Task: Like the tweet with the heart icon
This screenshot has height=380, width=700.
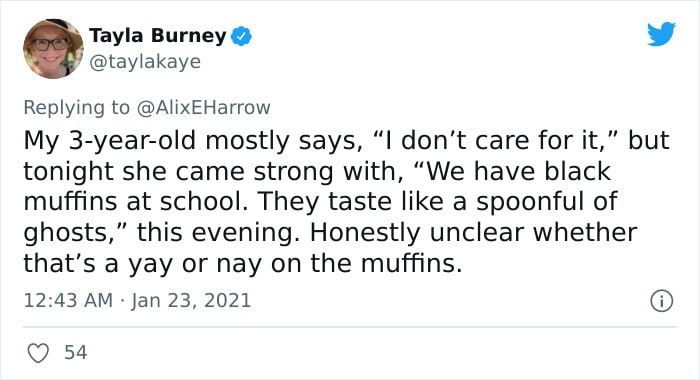Action: pyautogui.click(x=38, y=353)
